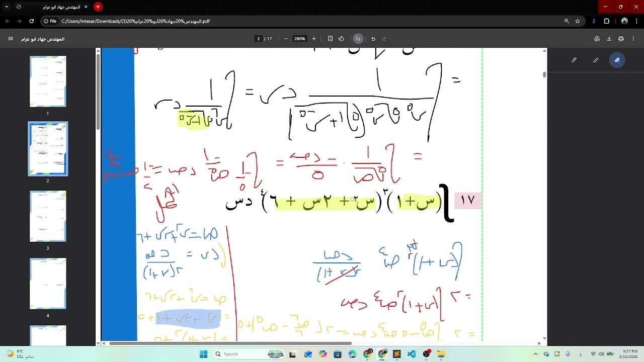This screenshot has width=644, height=362.
Task: Click the page number input field
Action: click(x=259, y=39)
